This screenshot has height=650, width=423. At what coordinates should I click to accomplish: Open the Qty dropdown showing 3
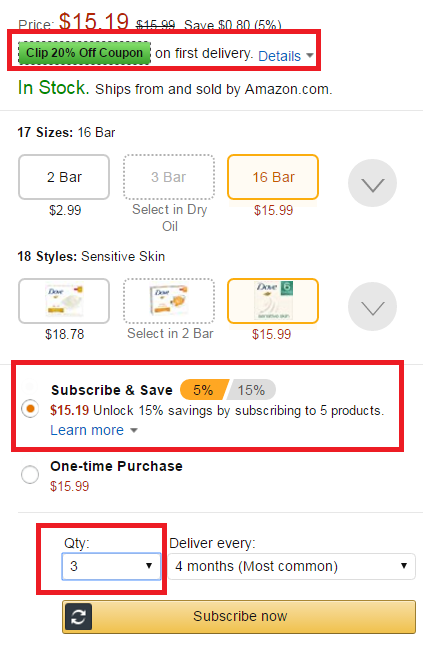(x=111, y=566)
